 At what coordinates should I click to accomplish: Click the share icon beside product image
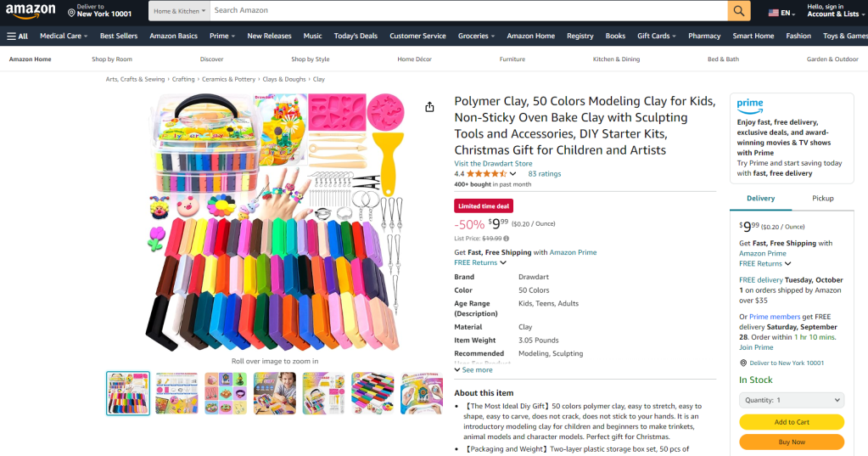click(429, 107)
